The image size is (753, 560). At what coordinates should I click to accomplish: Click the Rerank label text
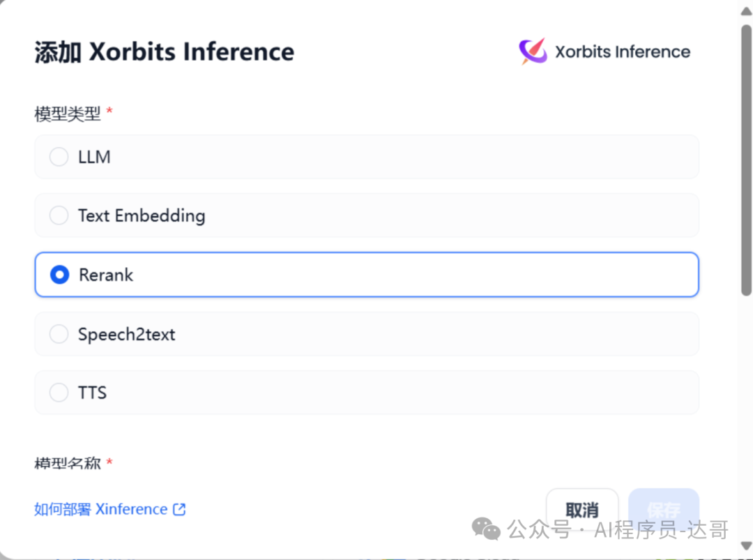pyautogui.click(x=106, y=275)
